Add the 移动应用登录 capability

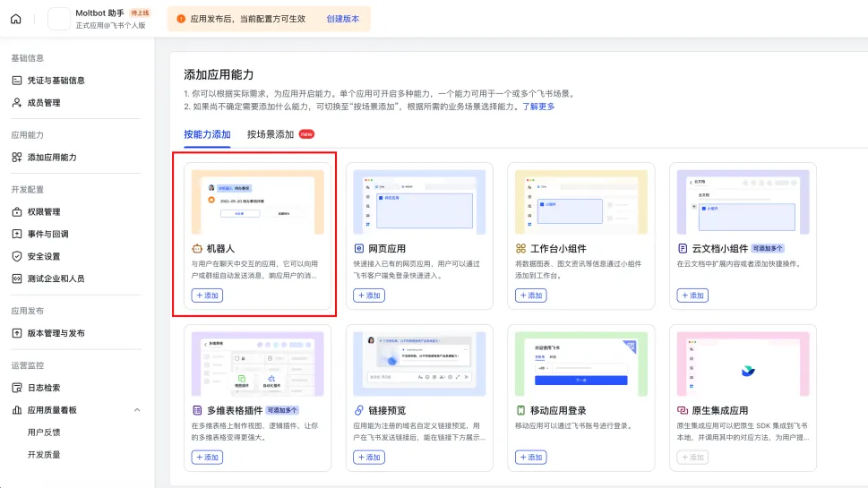point(531,458)
